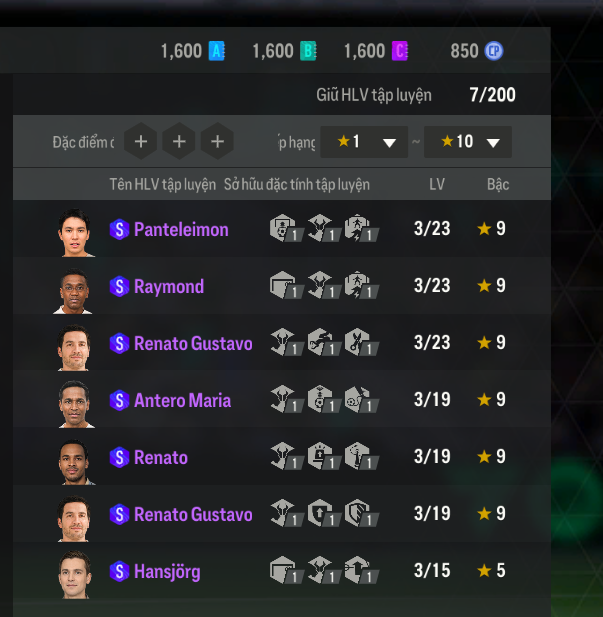Add third trait filter hexagon slot
This screenshot has width=603, height=617.
coord(217,141)
